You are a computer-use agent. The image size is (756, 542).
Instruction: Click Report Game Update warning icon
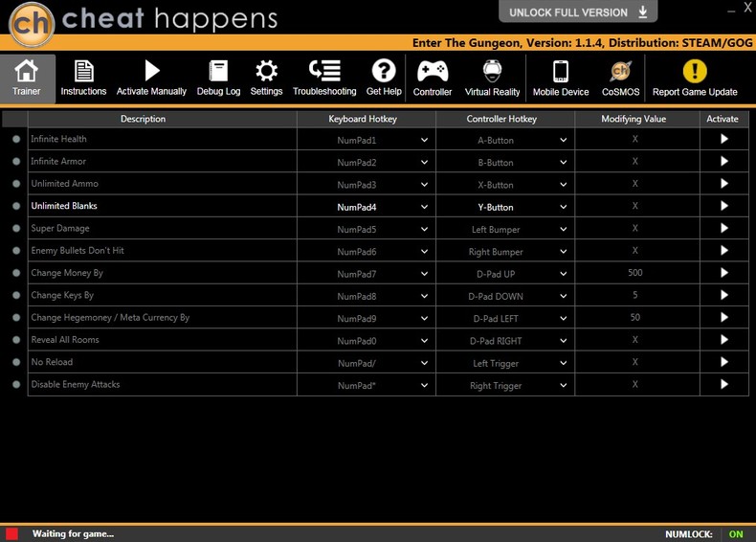[695, 71]
